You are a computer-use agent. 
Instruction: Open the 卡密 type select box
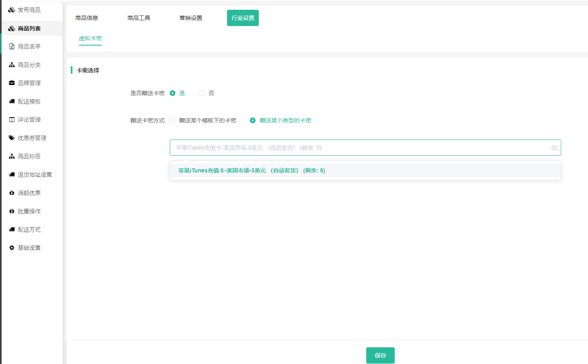(x=358, y=148)
